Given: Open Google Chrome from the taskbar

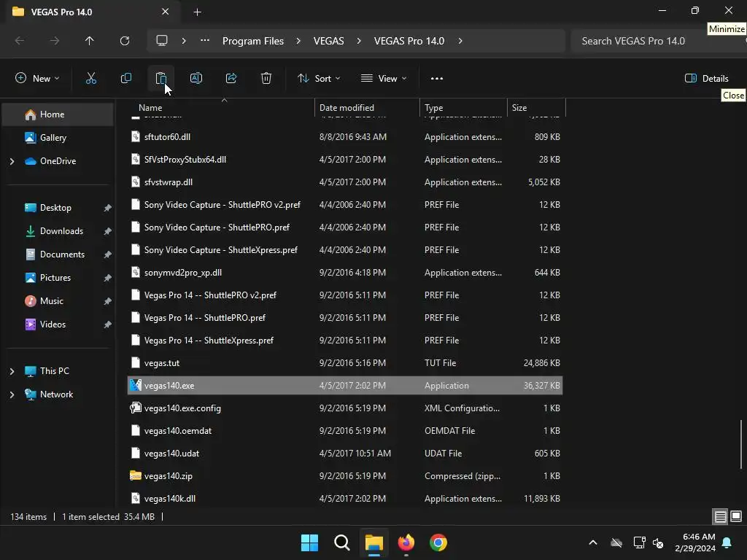Looking at the screenshot, I should pos(438,542).
